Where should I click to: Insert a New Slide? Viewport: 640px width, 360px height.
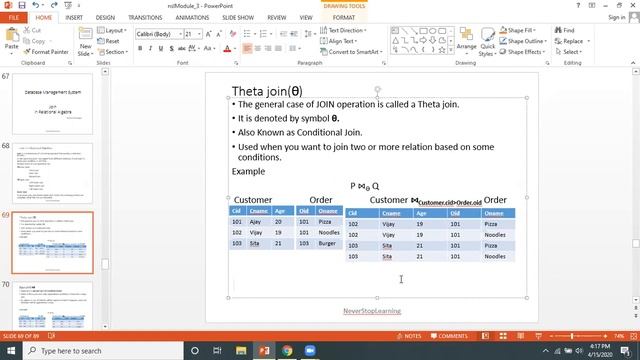pos(85,42)
